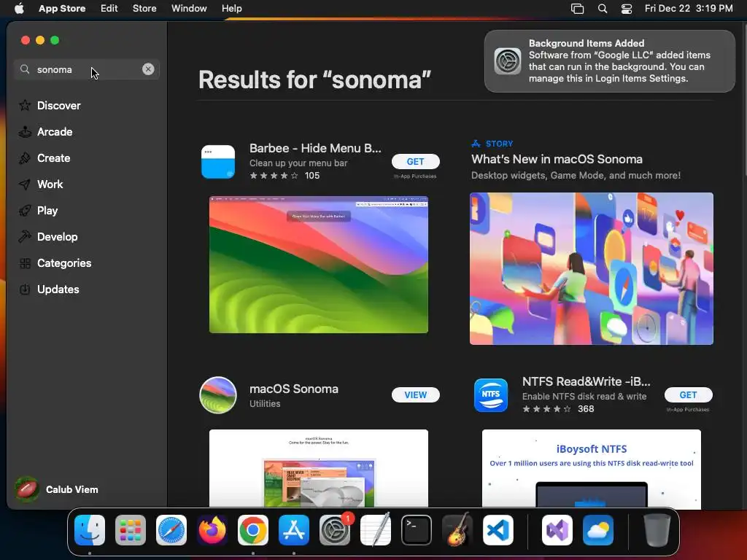Clear the sonoma search text
This screenshot has width=747, height=560.
[x=148, y=69]
